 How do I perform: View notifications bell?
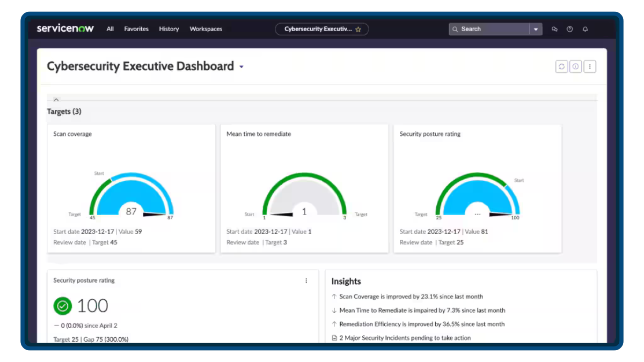click(x=585, y=28)
